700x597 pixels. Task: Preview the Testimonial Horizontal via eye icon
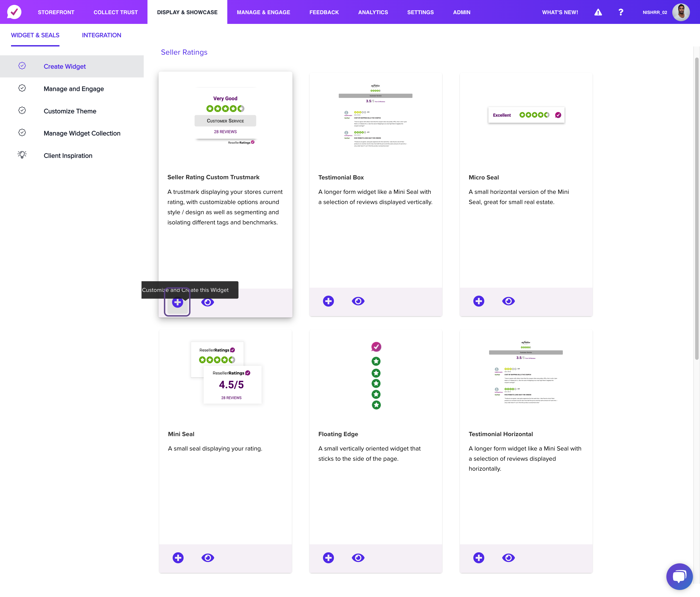point(508,557)
